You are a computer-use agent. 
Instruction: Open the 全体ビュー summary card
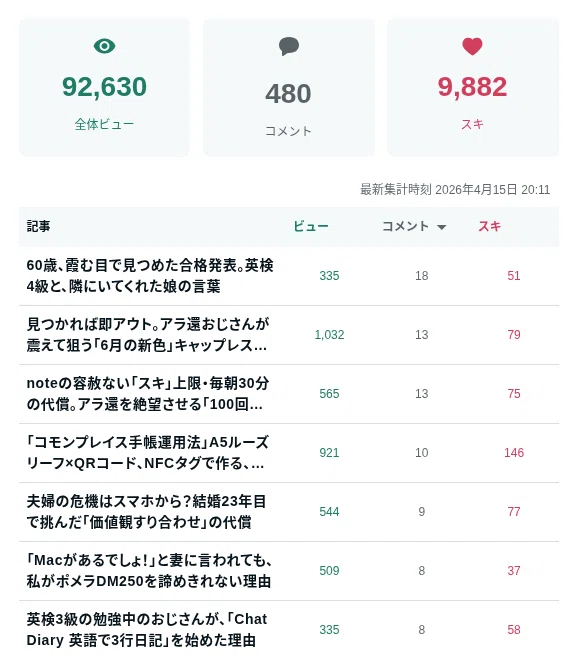[104, 88]
